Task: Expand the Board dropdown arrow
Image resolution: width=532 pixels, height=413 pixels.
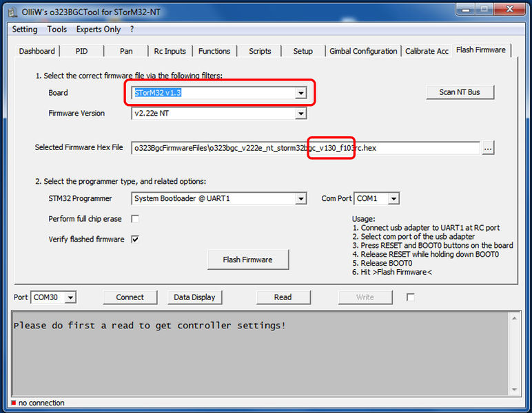Action: point(300,93)
